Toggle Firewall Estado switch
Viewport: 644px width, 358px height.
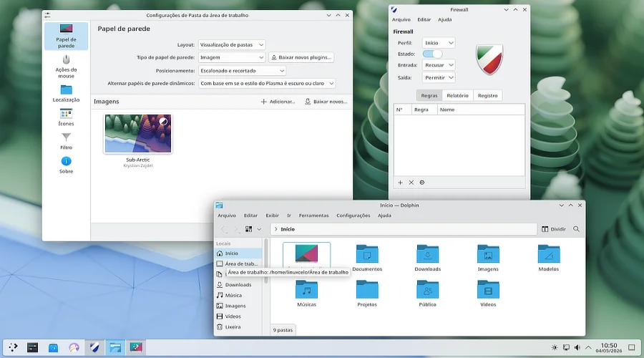(x=432, y=54)
